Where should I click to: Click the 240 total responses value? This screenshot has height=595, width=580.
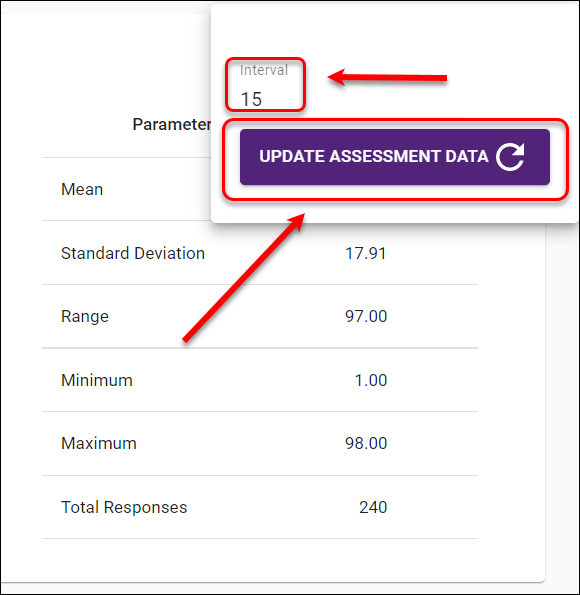tap(373, 507)
